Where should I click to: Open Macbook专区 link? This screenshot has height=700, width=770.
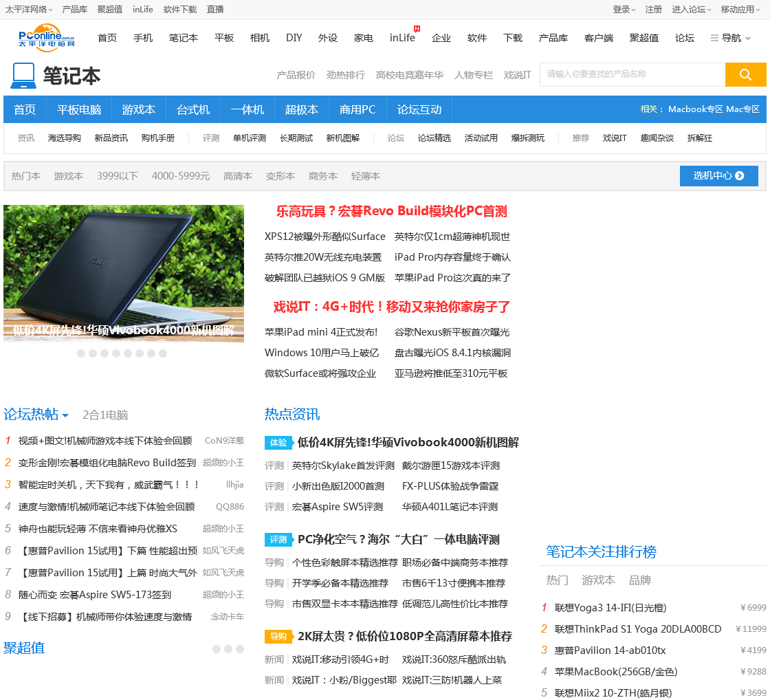click(695, 109)
